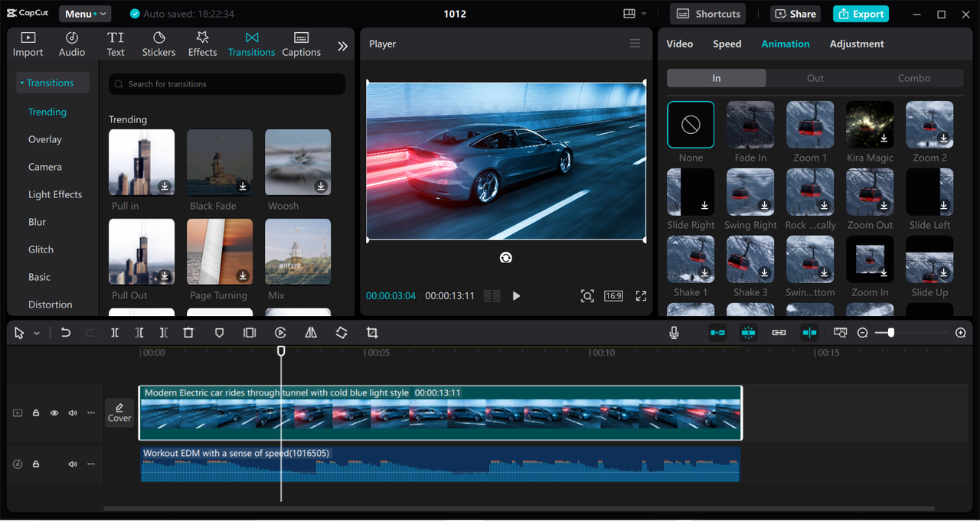This screenshot has height=521, width=980.
Task: Click the Share button
Action: point(795,14)
